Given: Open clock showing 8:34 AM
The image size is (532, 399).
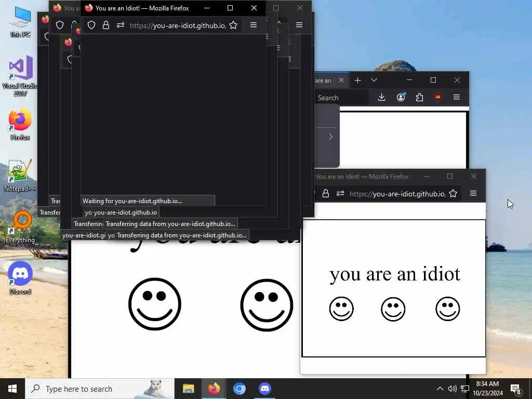Looking at the screenshot, I should pos(487,389).
